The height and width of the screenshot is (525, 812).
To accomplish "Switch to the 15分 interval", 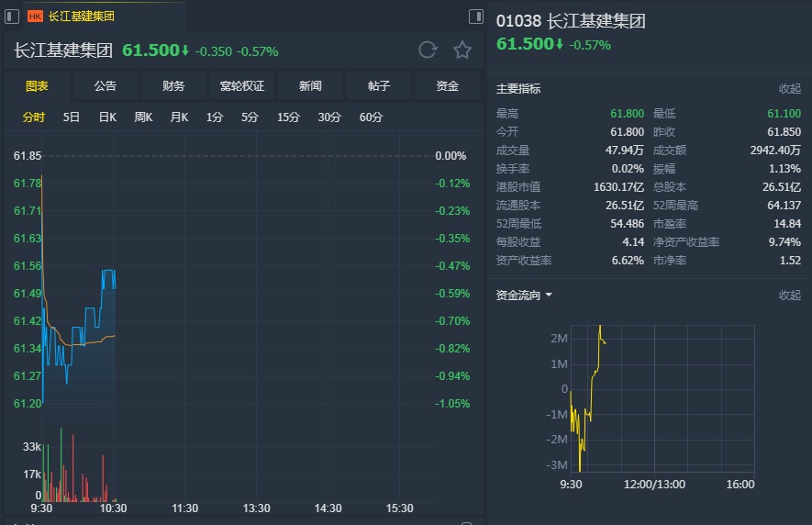I will click(x=288, y=117).
